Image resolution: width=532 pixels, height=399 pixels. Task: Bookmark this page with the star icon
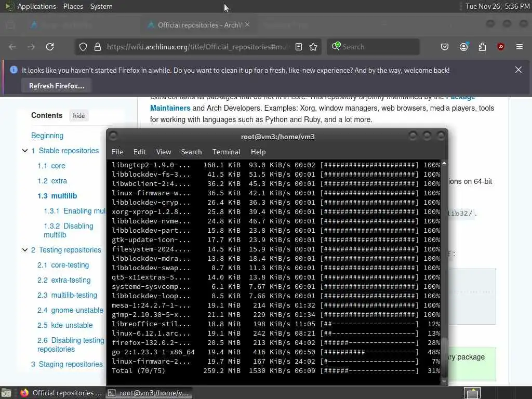(x=313, y=47)
